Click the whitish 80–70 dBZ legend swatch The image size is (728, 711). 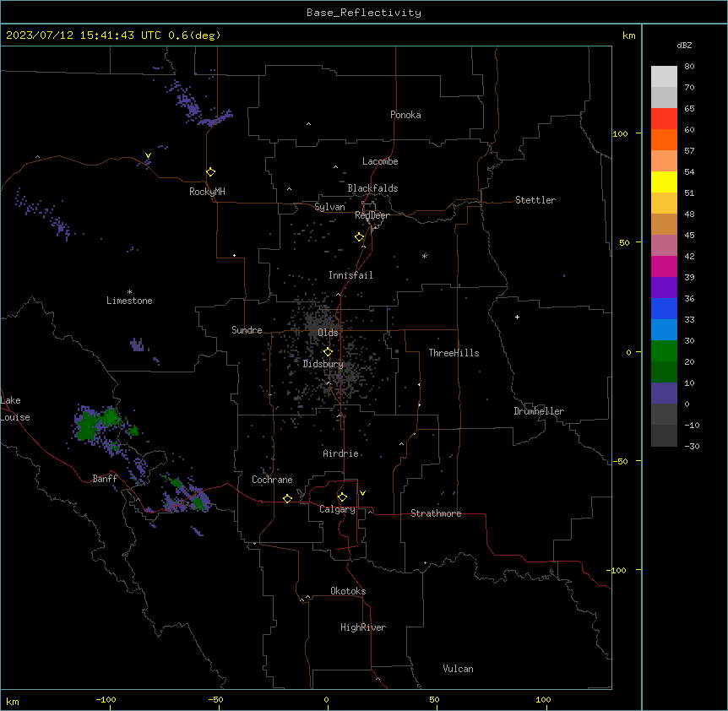[664, 77]
